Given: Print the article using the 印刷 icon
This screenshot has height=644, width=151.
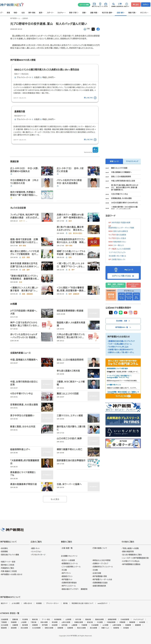Looking at the screenshot, I should pos(87,29).
